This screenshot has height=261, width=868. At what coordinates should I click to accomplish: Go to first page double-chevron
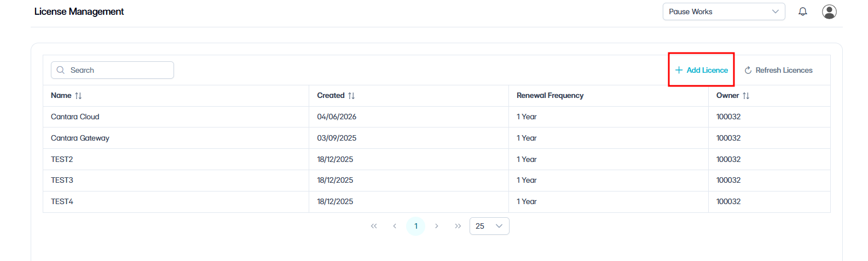[x=374, y=226]
